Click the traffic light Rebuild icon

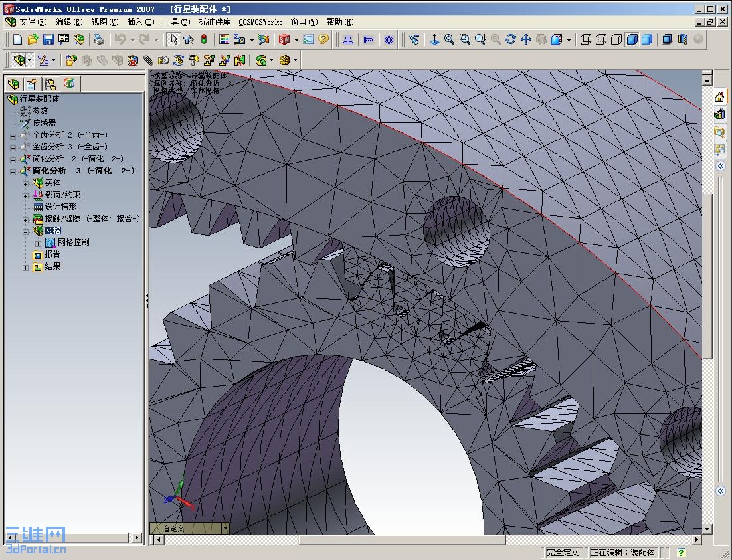pyautogui.click(x=203, y=40)
